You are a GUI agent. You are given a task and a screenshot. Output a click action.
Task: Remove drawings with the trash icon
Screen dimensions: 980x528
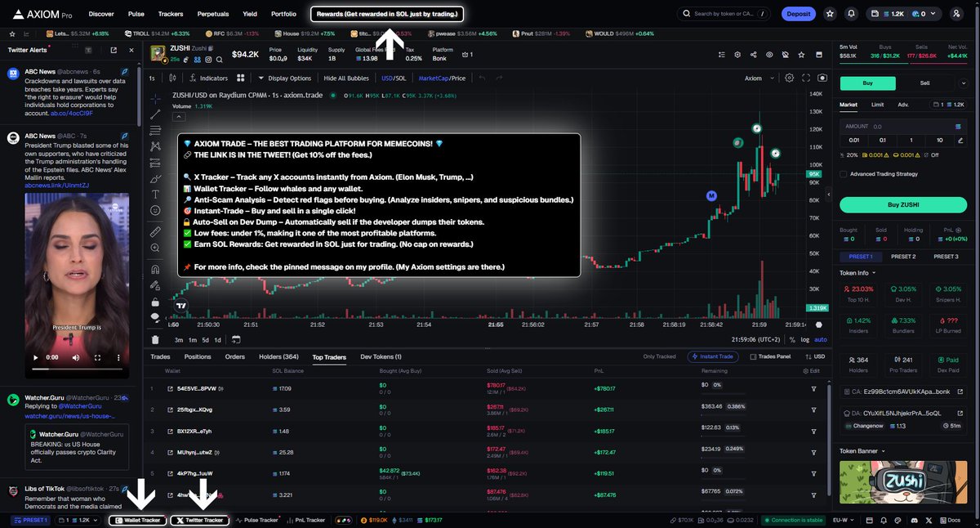click(155, 339)
